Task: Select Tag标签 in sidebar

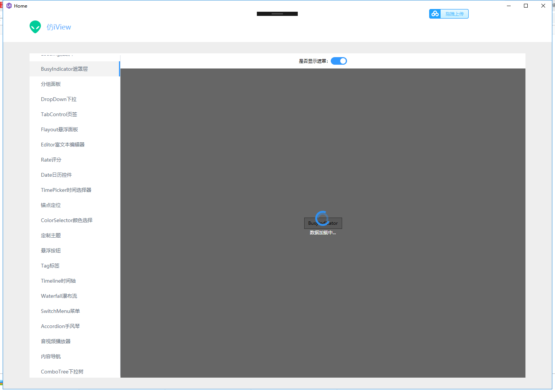Action: (75, 266)
